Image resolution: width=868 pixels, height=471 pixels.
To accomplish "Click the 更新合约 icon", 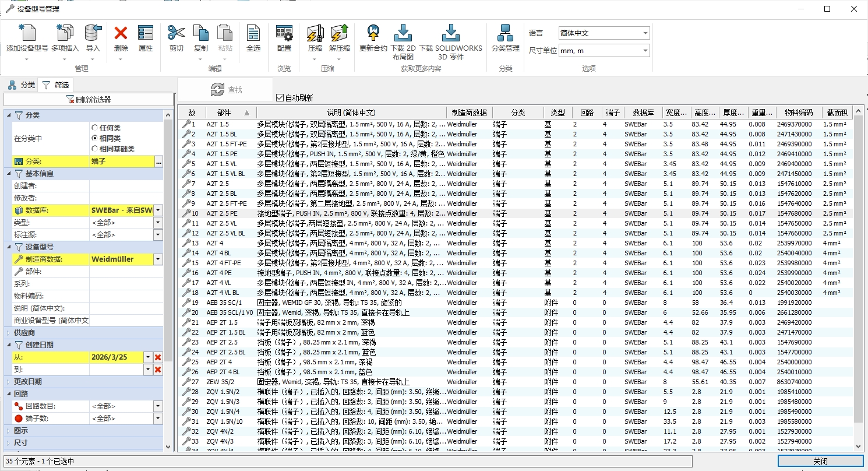I will 373,34.
